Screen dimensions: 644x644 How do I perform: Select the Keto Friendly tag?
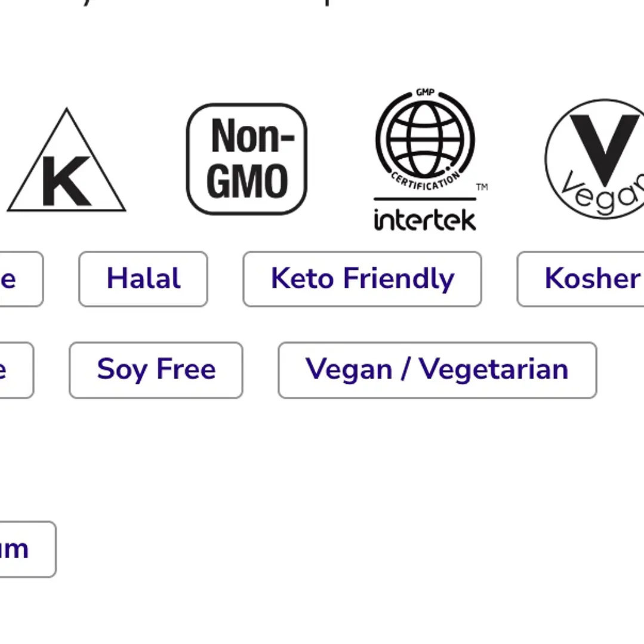[x=362, y=279]
